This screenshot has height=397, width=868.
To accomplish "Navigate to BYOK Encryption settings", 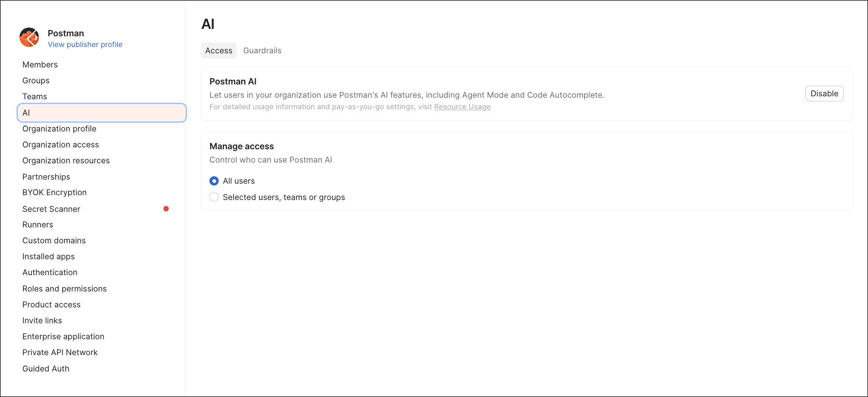I will [x=54, y=193].
